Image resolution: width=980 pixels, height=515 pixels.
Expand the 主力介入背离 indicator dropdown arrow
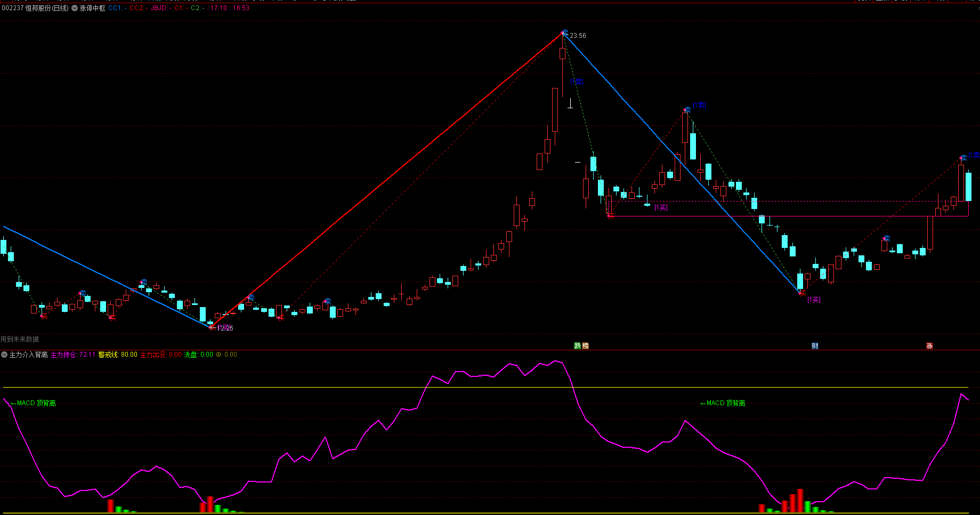(4, 355)
